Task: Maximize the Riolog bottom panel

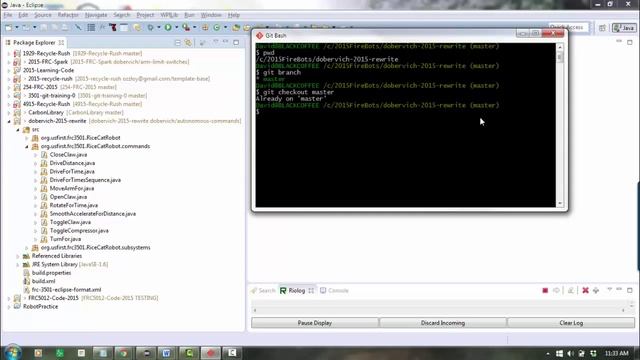Action: [x=630, y=290]
